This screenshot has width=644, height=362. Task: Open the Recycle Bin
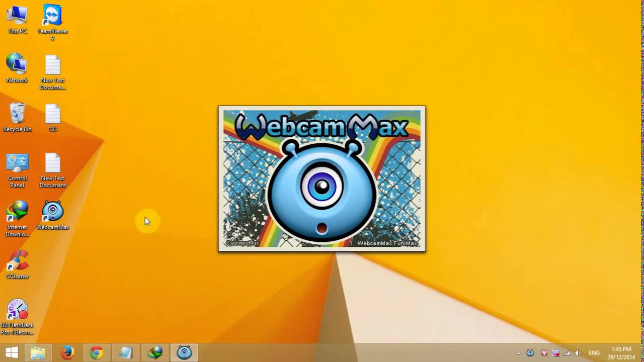click(x=17, y=118)
